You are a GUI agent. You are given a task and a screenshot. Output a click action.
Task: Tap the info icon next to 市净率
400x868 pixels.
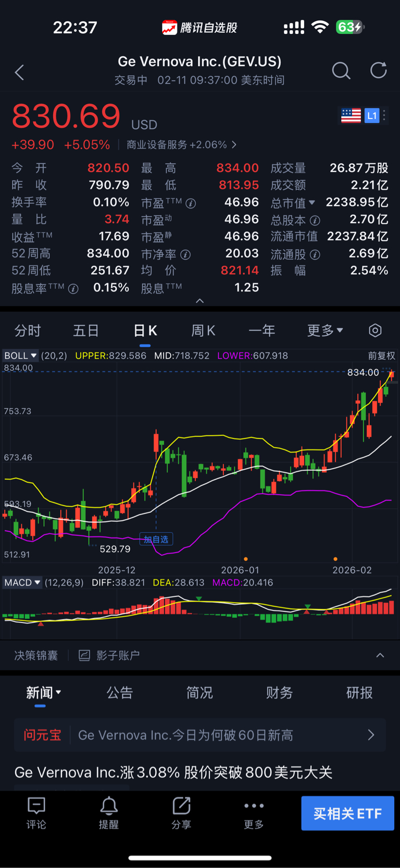point(185,255)
